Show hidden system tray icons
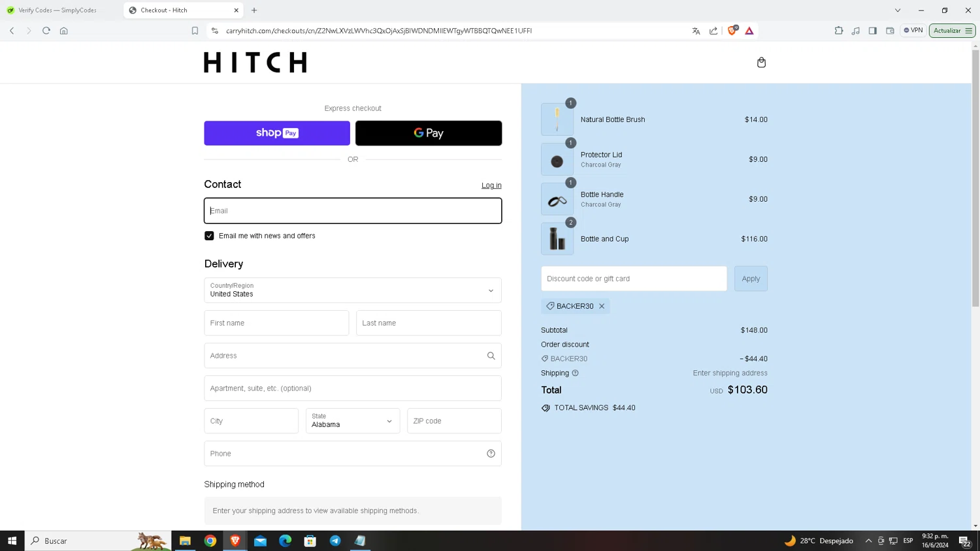The height and width of the screenshot is (551, 980). coord(868,541)
